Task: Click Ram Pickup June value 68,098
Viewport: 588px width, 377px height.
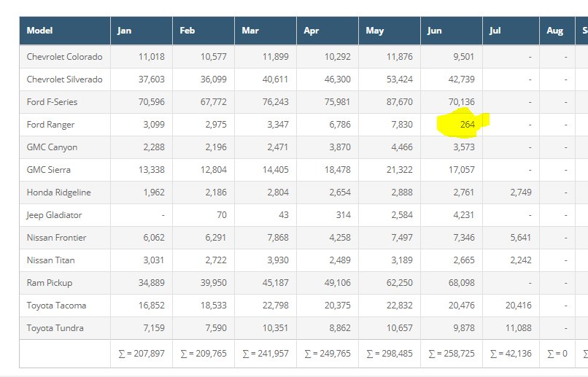Action: pyautogui.click(x=462, y=283)
